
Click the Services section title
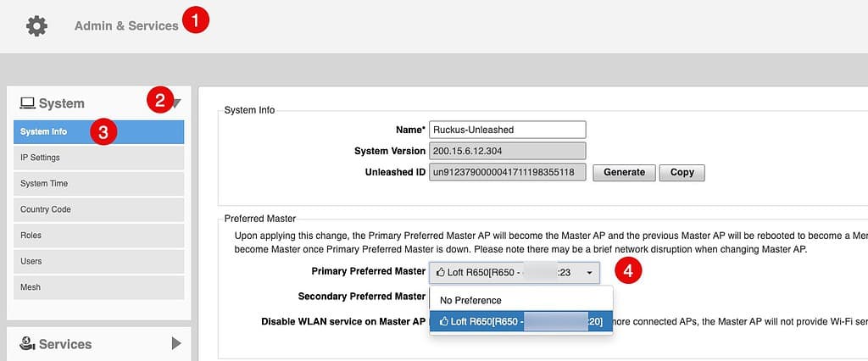[64, 344]
